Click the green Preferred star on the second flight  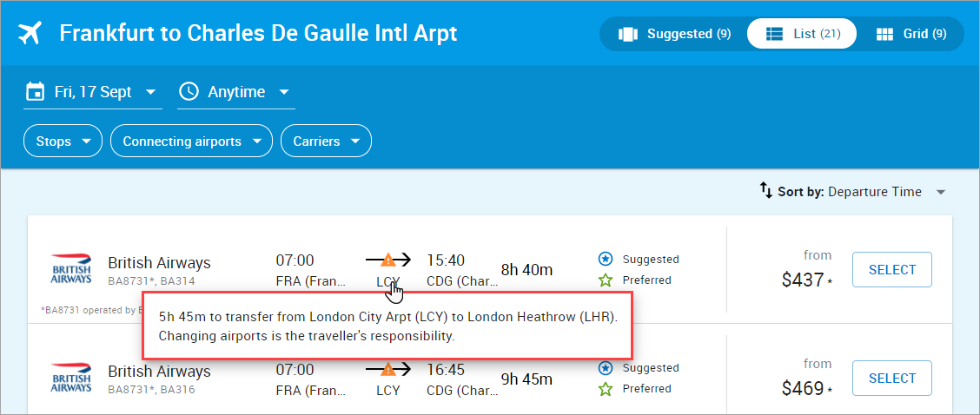tap(605, 389)
